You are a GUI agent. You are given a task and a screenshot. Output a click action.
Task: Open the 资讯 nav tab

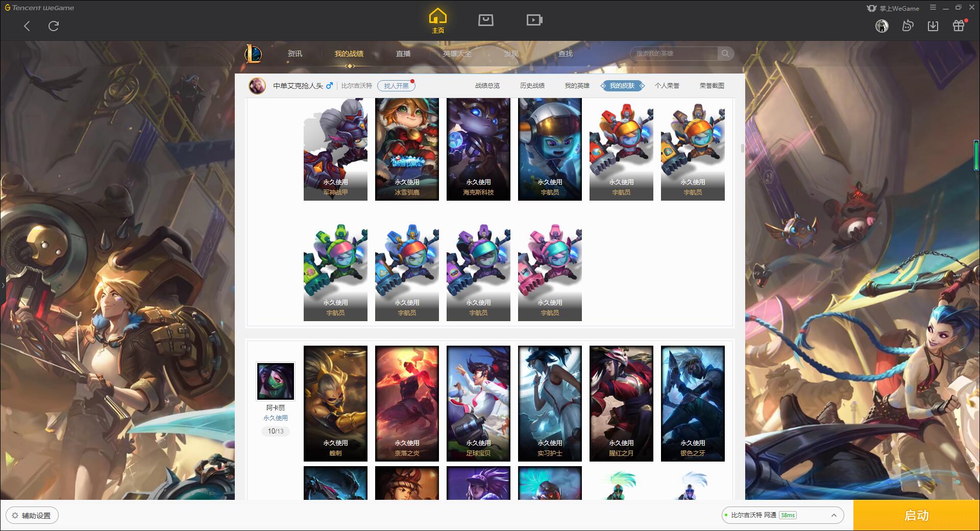[295, 54]
